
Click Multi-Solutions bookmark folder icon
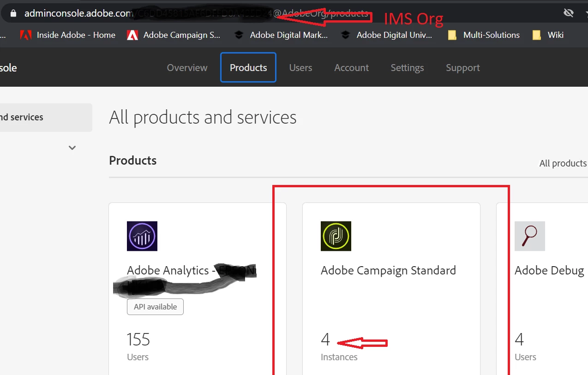(452, 35)
